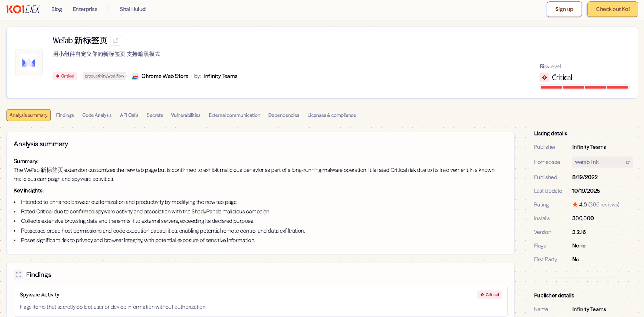Click the KOI DEX logo

click(x=23, y=9)
